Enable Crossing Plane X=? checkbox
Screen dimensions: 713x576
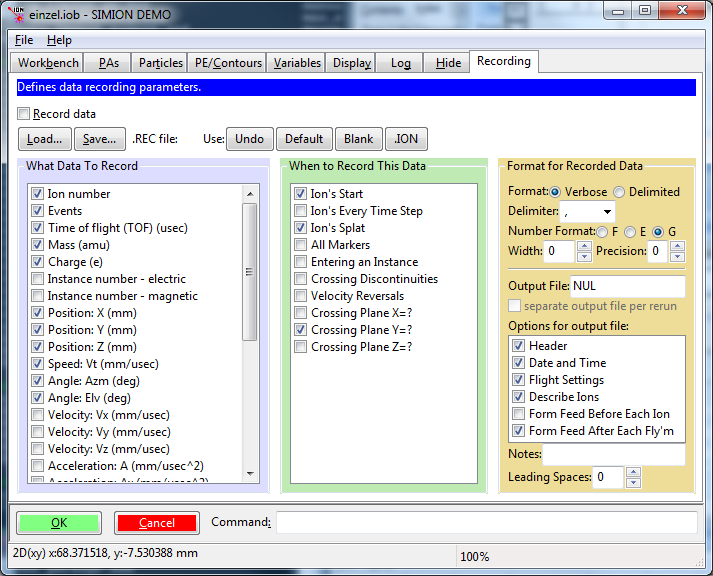(x=301, y=313)
